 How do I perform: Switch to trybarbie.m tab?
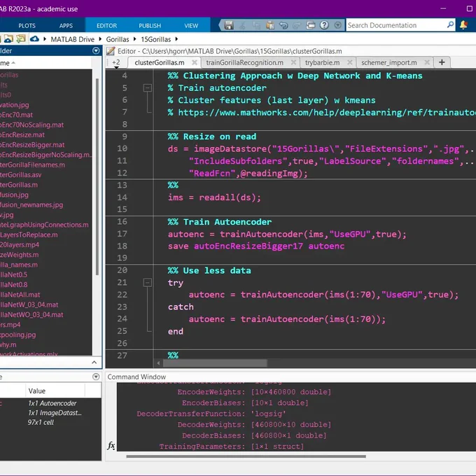(x=323, y=62)
